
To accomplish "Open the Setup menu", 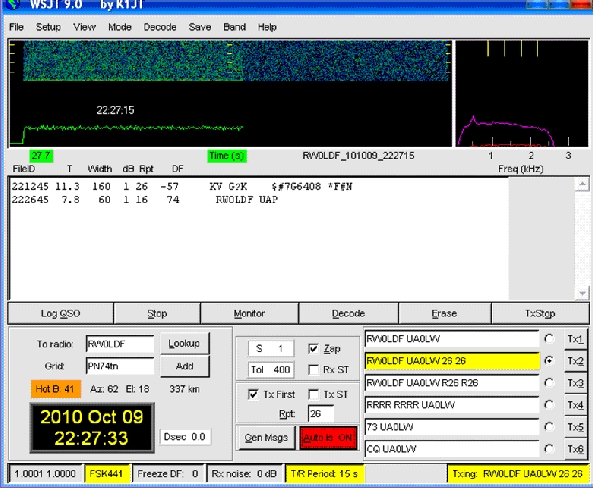I will click(48, 27).
